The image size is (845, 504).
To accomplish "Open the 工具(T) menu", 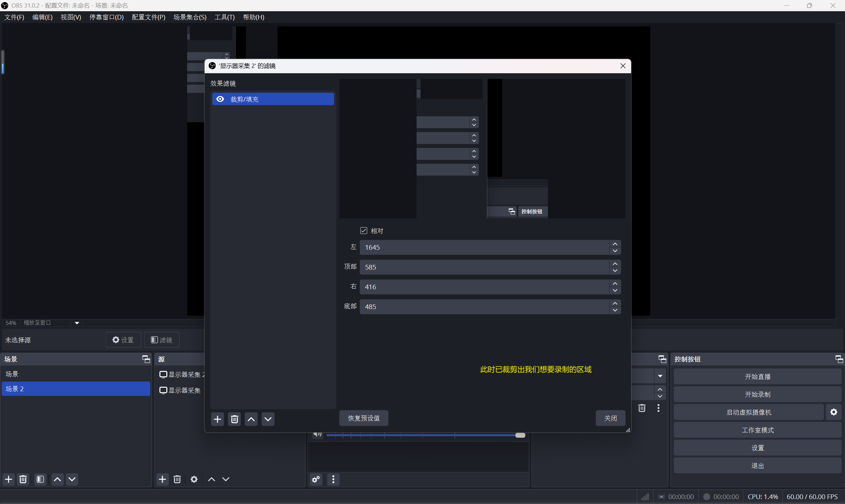I will tap(224, 17).
